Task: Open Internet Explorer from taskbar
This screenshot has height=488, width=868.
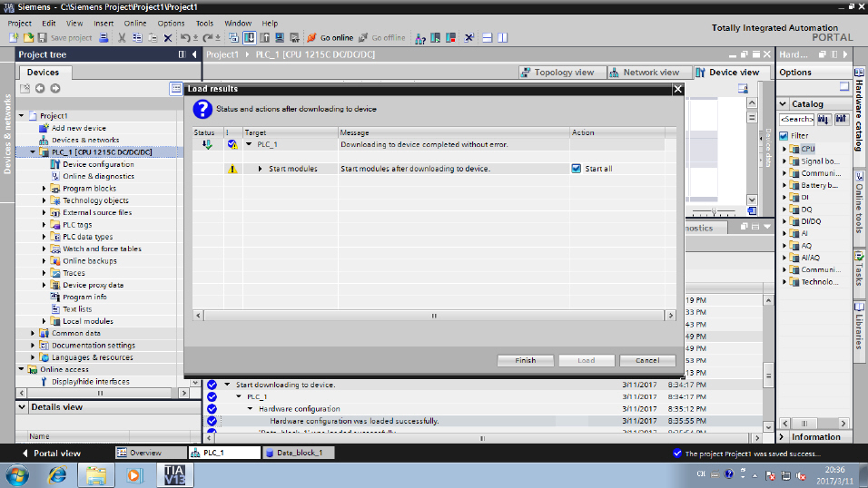Action: pyautogui.click(x=57, y=475)
